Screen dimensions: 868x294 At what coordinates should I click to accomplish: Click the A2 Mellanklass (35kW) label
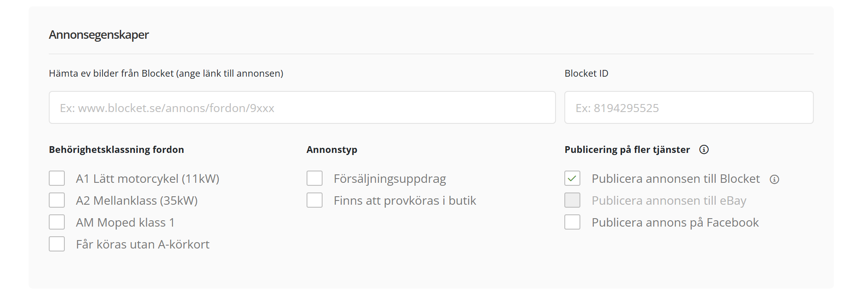pyautogui.click(x=137, y=200)
